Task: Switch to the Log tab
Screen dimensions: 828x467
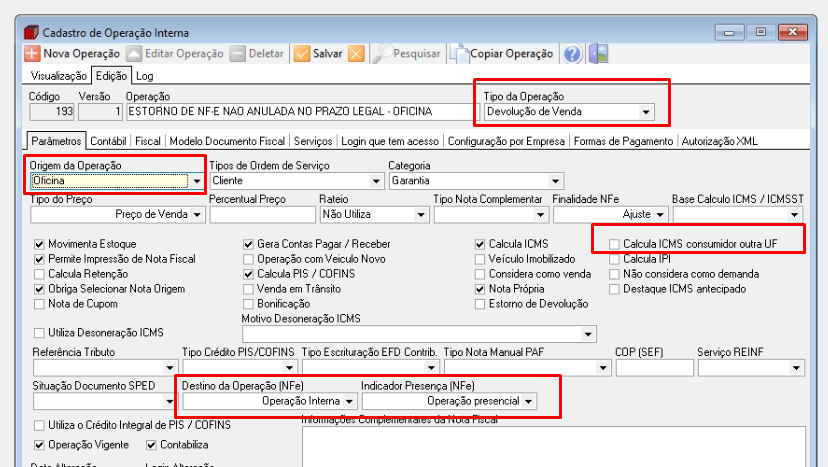Action: point(144,76)
